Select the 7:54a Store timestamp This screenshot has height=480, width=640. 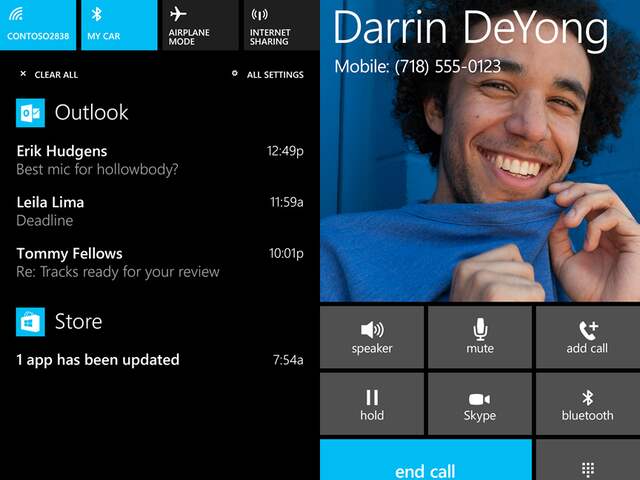pyautogui.click(x=288, y=360)
